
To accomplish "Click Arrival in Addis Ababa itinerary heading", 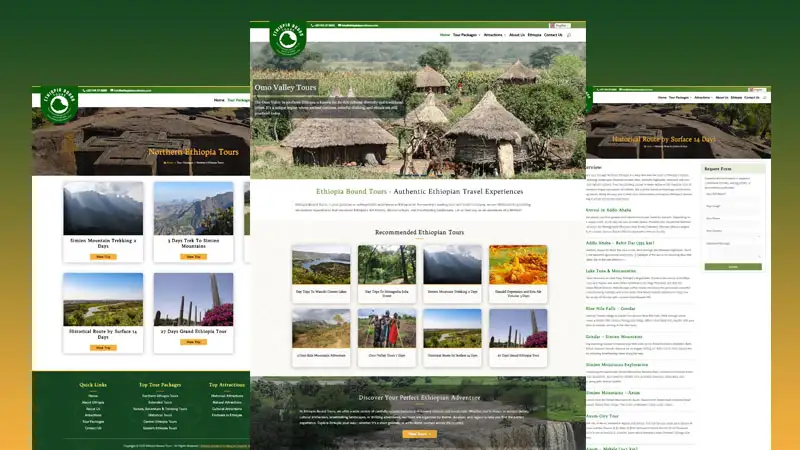I will click(608, 210).
